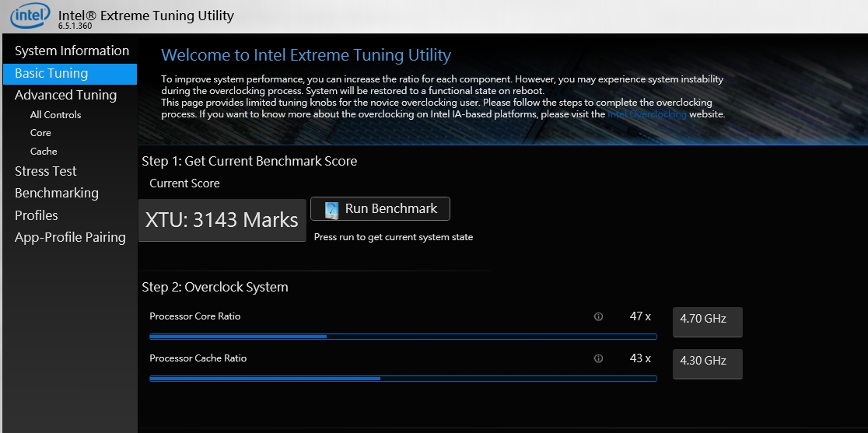Run Benchmark button
The height and width of the screenshot is (433, 868).
click(x=380, y=209)
